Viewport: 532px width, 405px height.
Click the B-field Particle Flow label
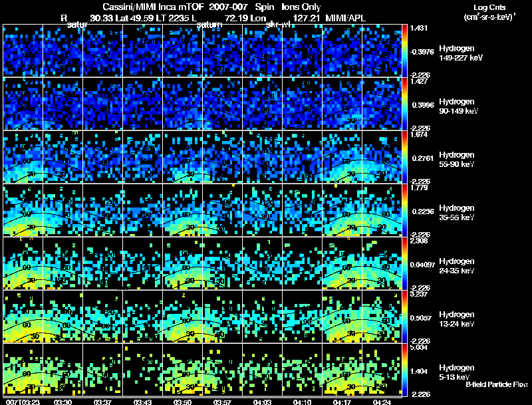(x=497, y=384)
